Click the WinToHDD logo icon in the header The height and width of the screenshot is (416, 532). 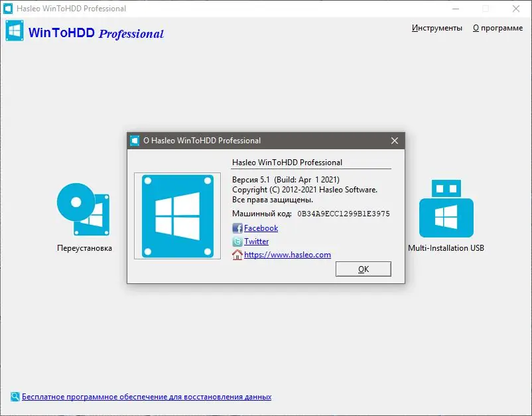[14, 31]
